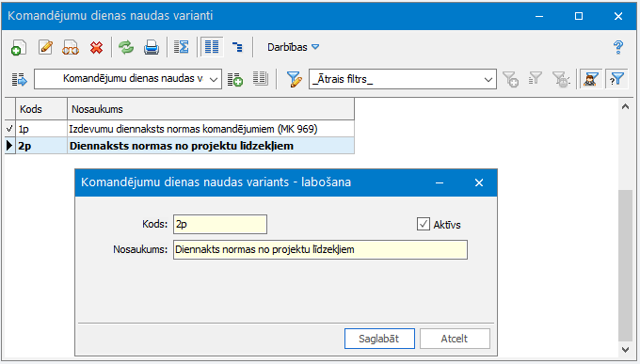Click the new record icon with green plus
This screenshot has height=364, width=640.
19,47
